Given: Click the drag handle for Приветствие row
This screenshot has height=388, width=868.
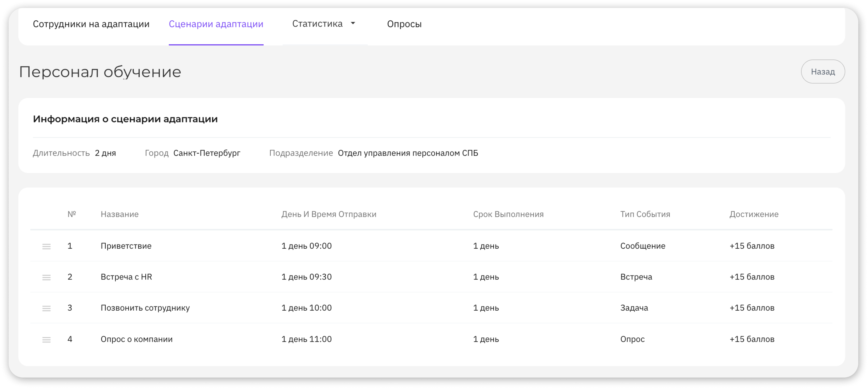Looking at the screenshot, I should click(x=46, y=246).
